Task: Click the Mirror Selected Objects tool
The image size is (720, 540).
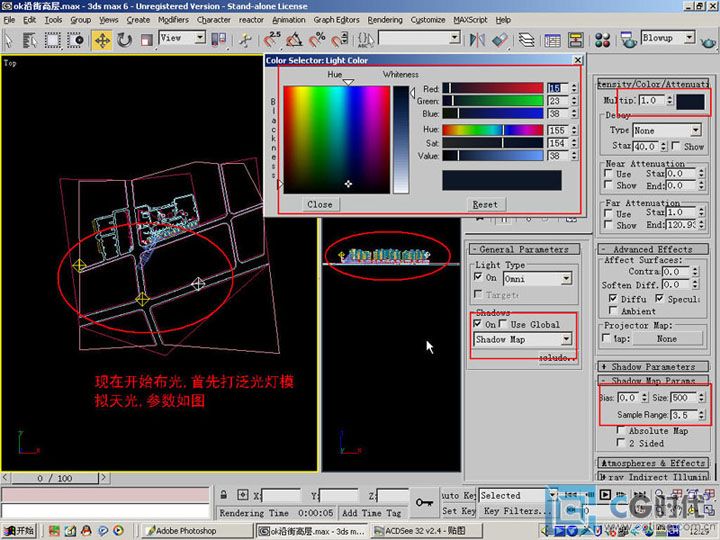Action: pyautogui.click(x=477, y=40)
